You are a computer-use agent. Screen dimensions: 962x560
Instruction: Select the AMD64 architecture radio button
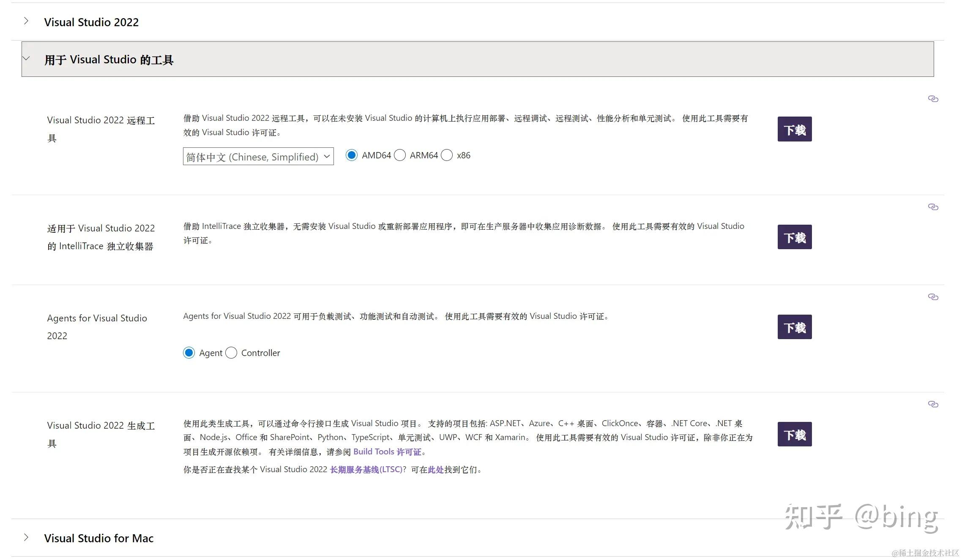[x=352, y=155]
